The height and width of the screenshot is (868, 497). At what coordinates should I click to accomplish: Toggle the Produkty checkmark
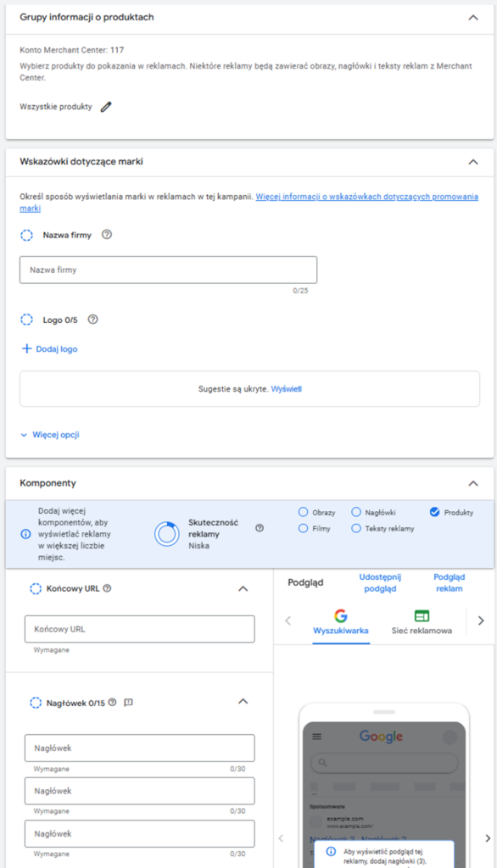(x=435, y=512)
